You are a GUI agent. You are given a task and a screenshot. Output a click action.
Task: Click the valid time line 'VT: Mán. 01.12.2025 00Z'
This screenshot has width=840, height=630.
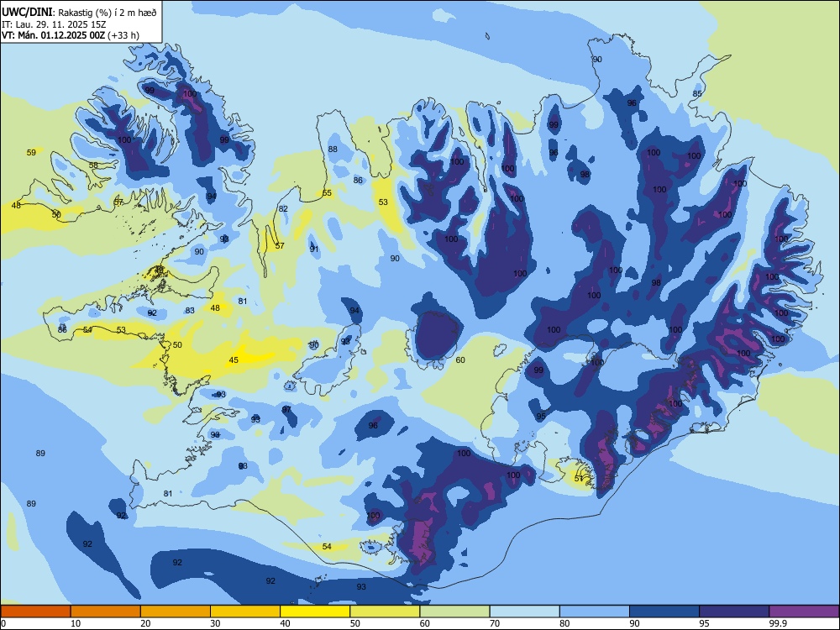coord(54,35)
